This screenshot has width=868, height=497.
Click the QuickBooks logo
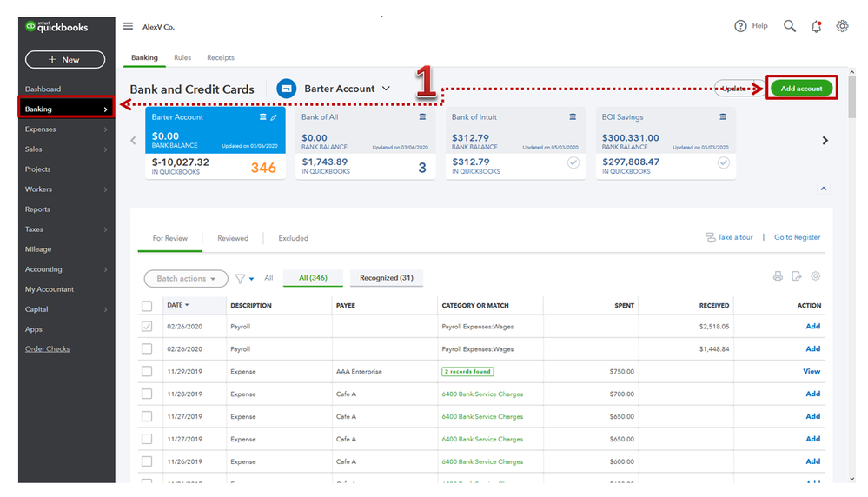tap(57, 27)
